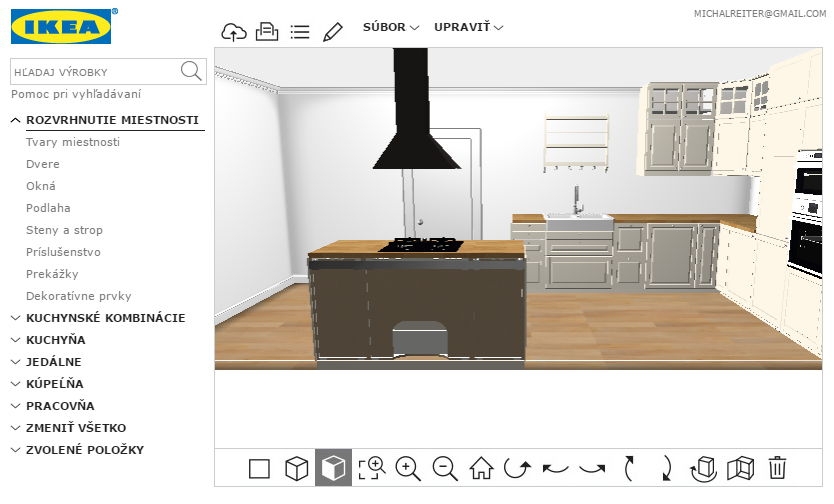This screenshot has width=834, height=504.
Task: Click the zoom-to-area selection icon
Action: (371, 468)
